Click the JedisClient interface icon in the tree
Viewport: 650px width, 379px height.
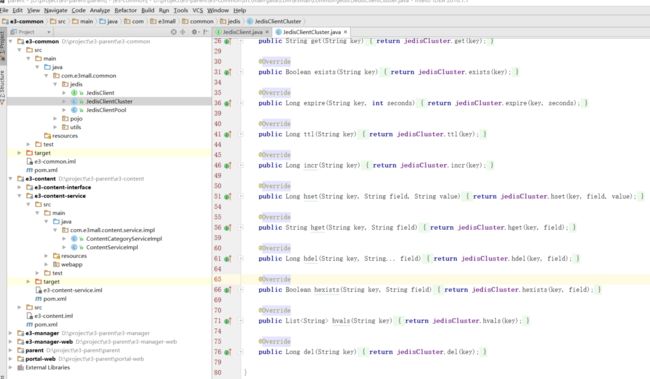pos(74,93)
